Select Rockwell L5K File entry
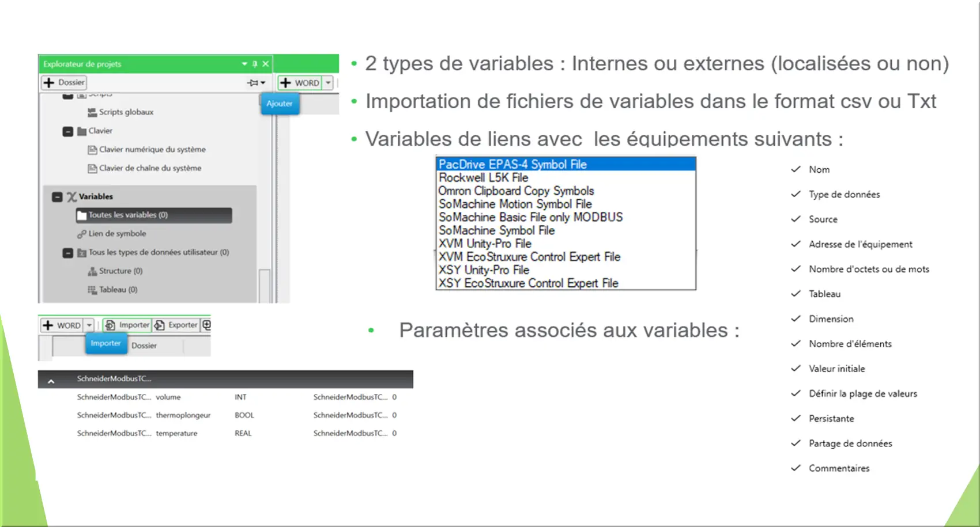The image size is (980, 527). (x=566, y=177)
